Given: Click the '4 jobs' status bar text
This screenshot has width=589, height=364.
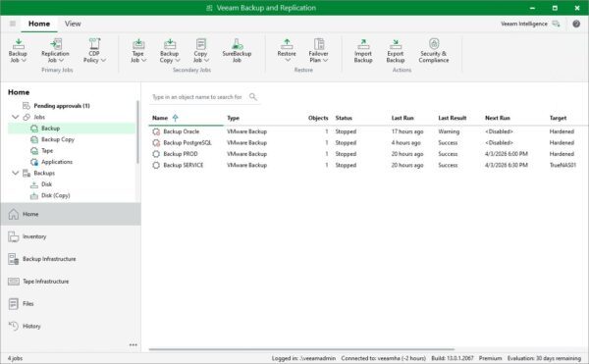Looking at the screenshot, I should [x=15, y=358].
